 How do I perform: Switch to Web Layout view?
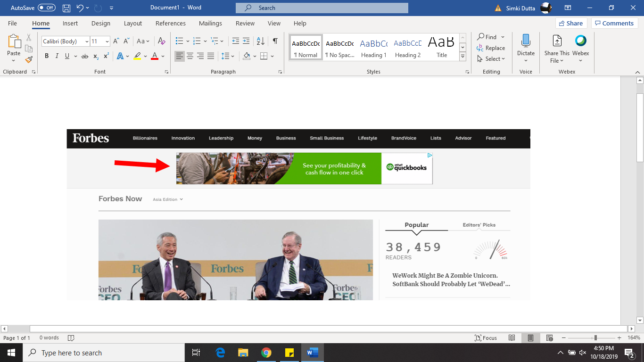pyautogui.click(x=550, y=338)
